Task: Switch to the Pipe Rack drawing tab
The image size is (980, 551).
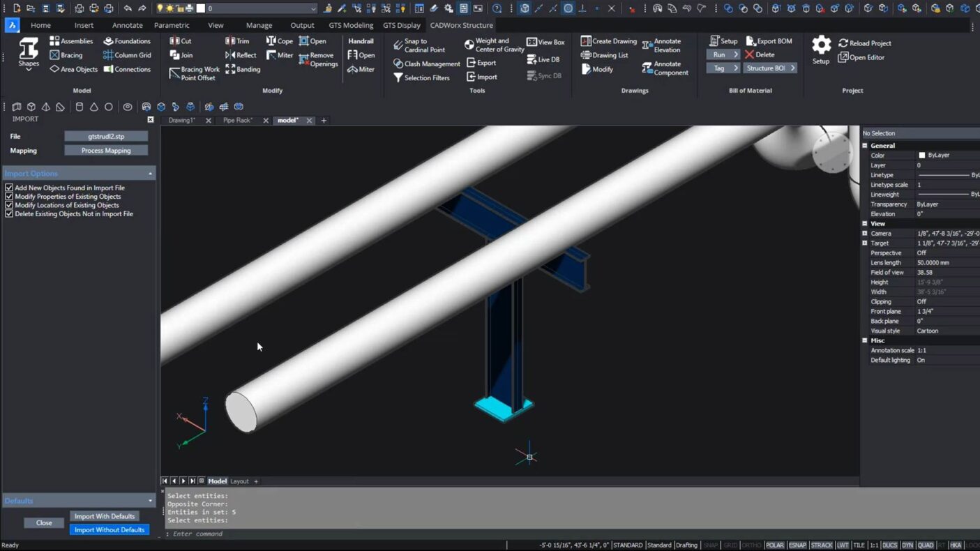Action: tap(237, 121)
